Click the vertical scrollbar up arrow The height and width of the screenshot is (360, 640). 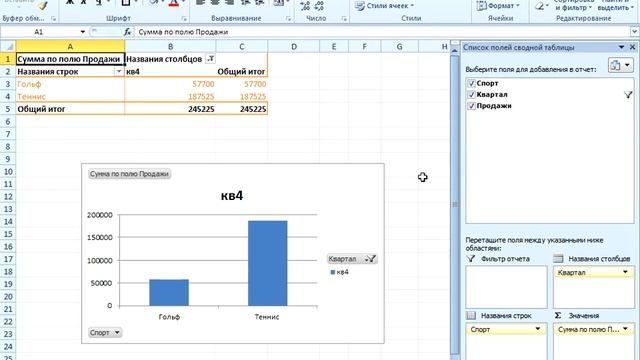point(454,50)
